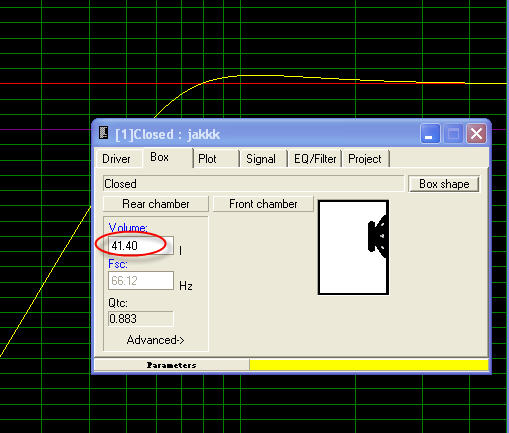The width and height of the screenshot is (509, 433).
Task: Switch to the Driver tab
Action: pyautogui.click(x=116, y=159)
